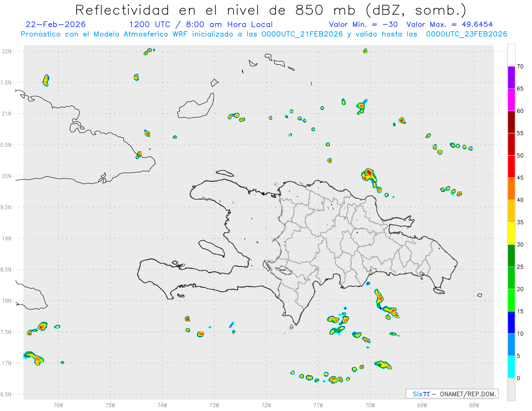This screenshot has width=532, height=411.
Task: Click the orange 40–45 dBZ colorbar segment
Action: (511, 188)
